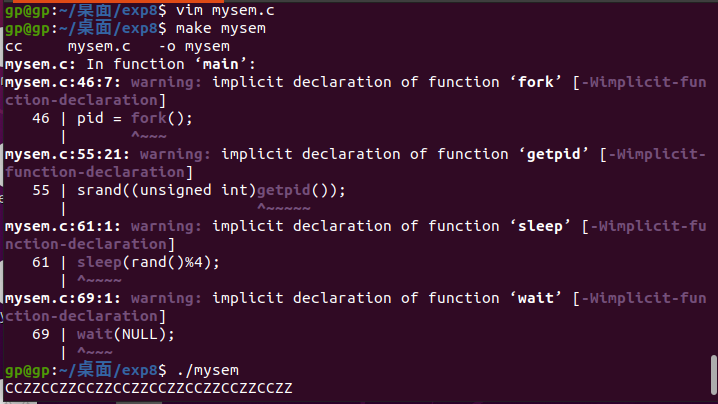Click the 'mysem.c:46:7:' location label
Screen dimensions: 718x404
pos(63,82)
